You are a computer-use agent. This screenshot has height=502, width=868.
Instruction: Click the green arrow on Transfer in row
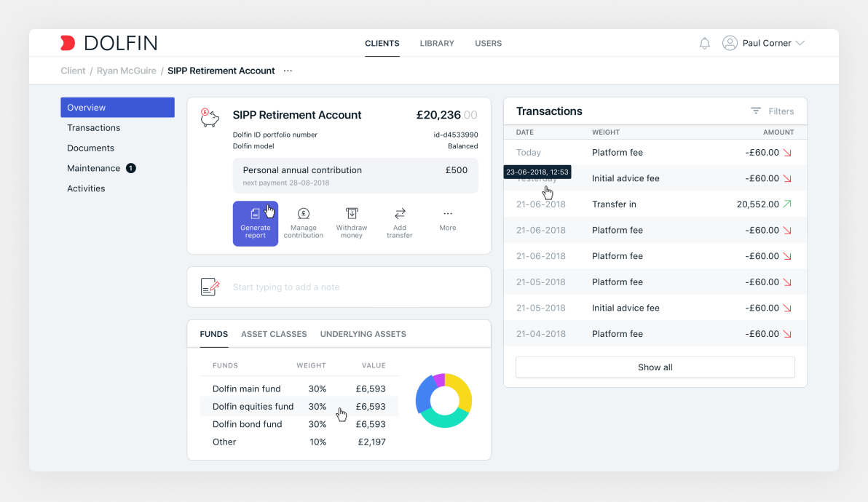pyautogui.click(x=787, y=204)
